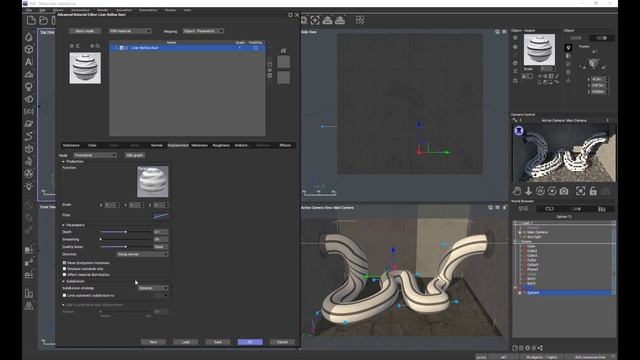Click the Basic mode button
640x360 pixels.
coord(84,31)
